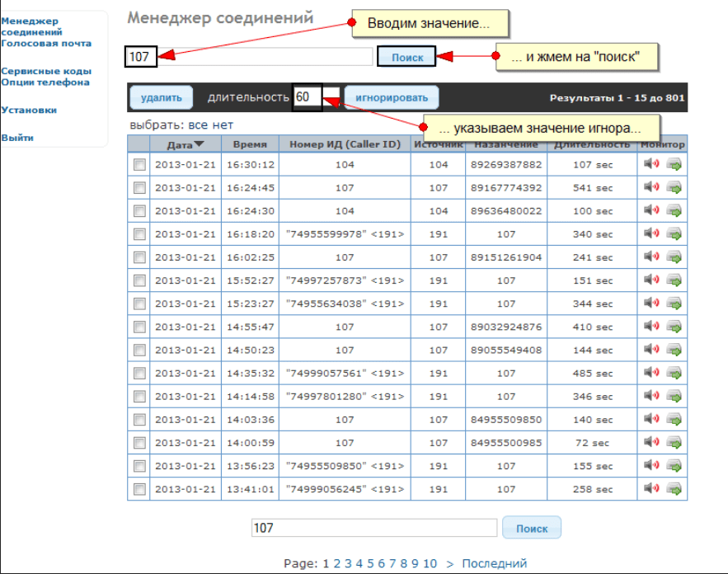Play the recording for the 14:55:47 call

coord(651,327)
